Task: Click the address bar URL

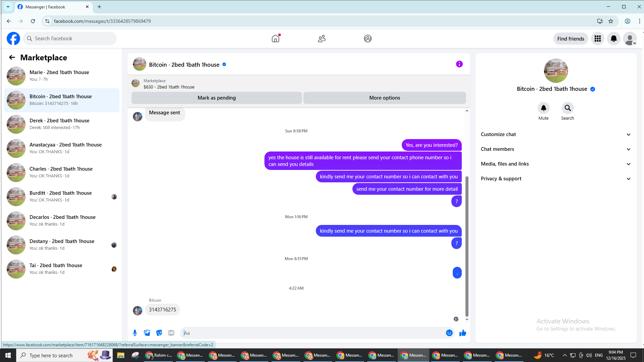Action: pyautogui.click(x=102, y=21)
